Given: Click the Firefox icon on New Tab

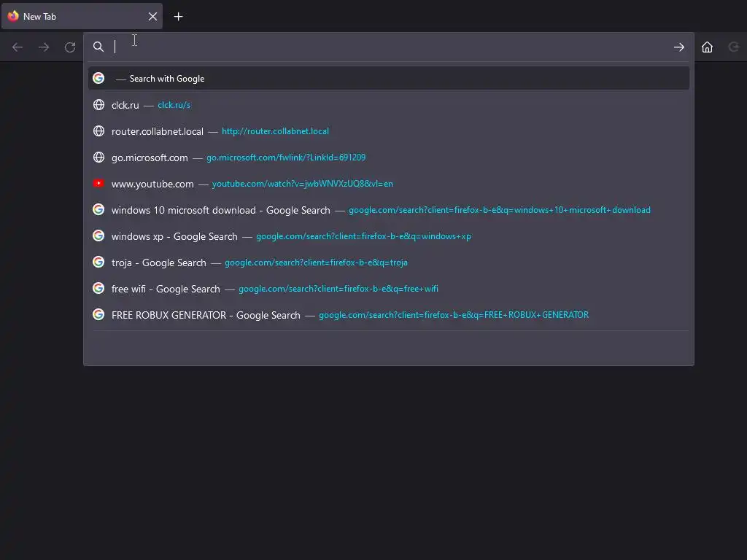Looking at the screenshot, I should coord(13,16).
